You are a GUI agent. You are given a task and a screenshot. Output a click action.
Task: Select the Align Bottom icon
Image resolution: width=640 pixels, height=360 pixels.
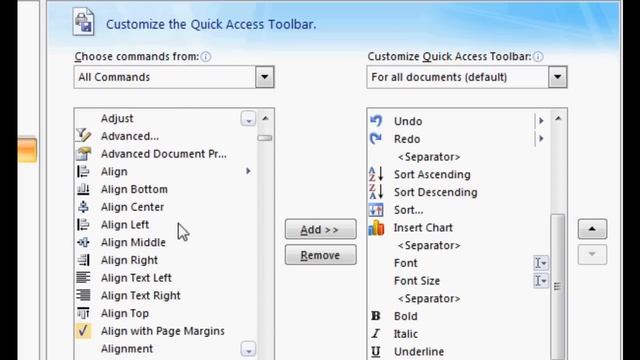83,189
